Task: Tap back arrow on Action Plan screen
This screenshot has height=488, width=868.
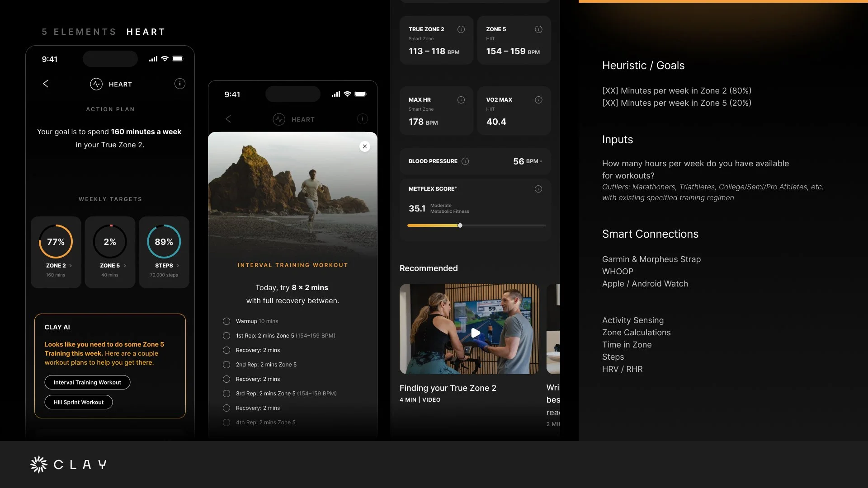Action: 46,84
